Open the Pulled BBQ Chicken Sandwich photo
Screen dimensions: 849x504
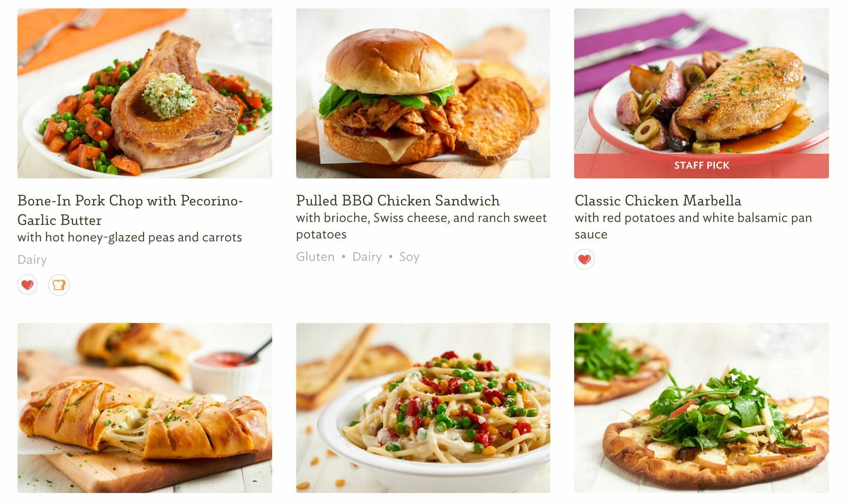(x=423, y=93)
